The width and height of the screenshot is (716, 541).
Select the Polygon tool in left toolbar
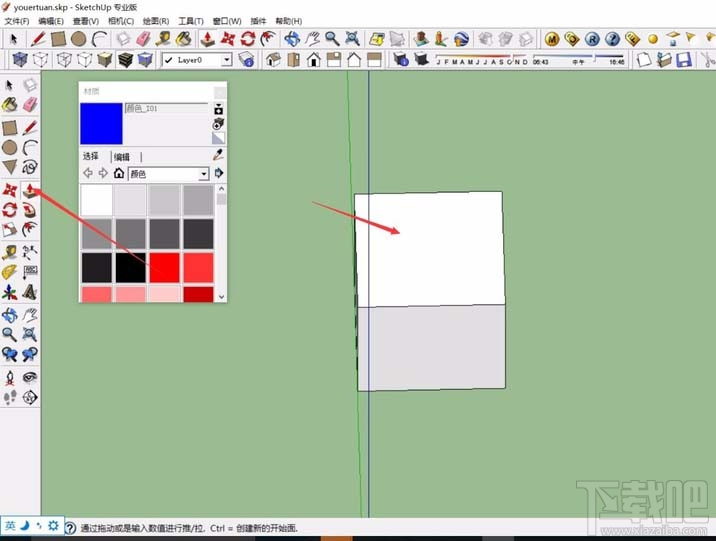point(10,168)
